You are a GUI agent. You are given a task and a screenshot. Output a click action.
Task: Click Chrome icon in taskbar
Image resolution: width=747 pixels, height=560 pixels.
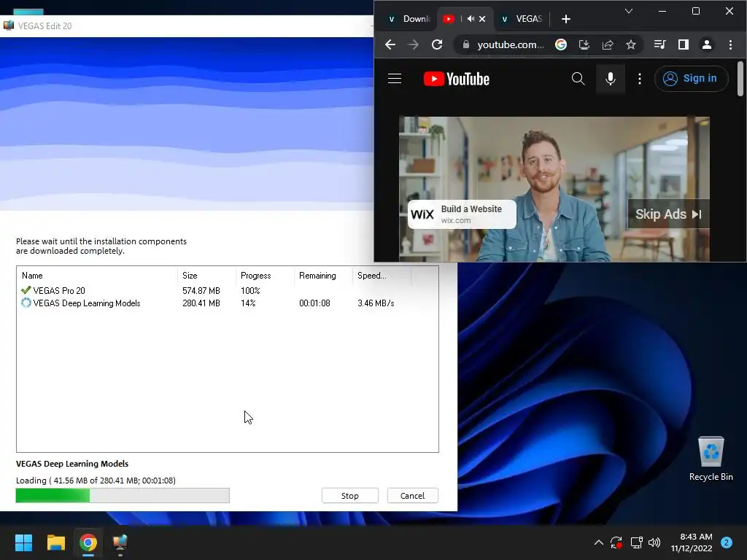88,542
